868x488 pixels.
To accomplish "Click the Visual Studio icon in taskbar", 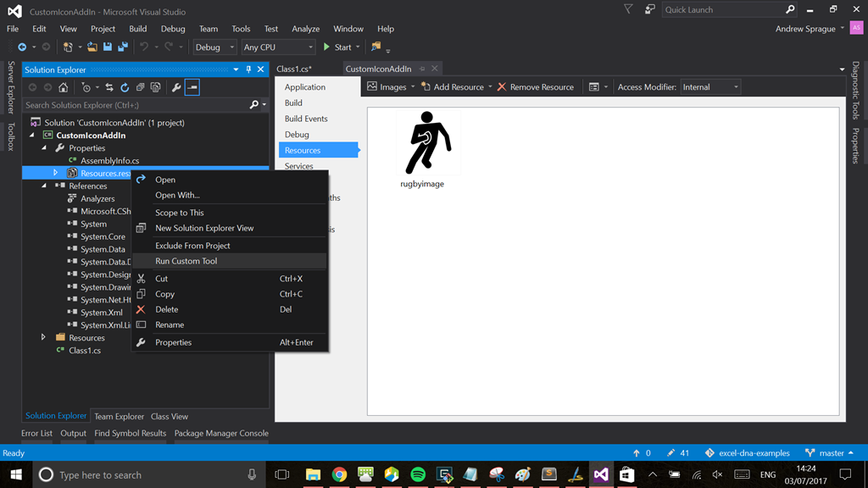I will 600,474.
